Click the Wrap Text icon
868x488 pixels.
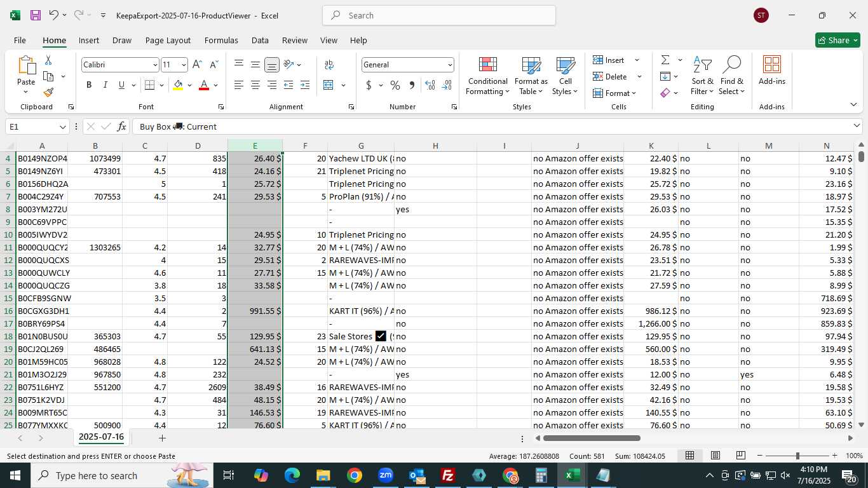point(329,65)
